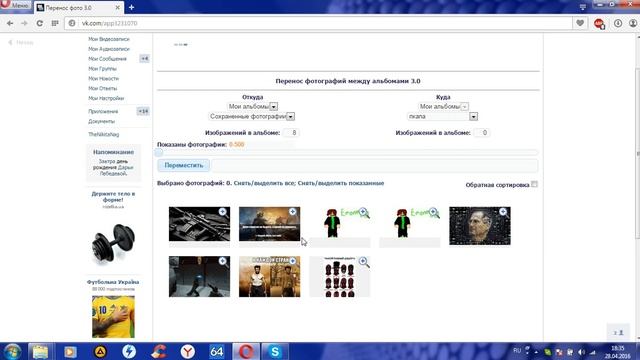Image resolution: width=640 pixels, height=360 pixels.
Task: Open magnifier on the quote photo thumbnail
Action: pos(293,211)
